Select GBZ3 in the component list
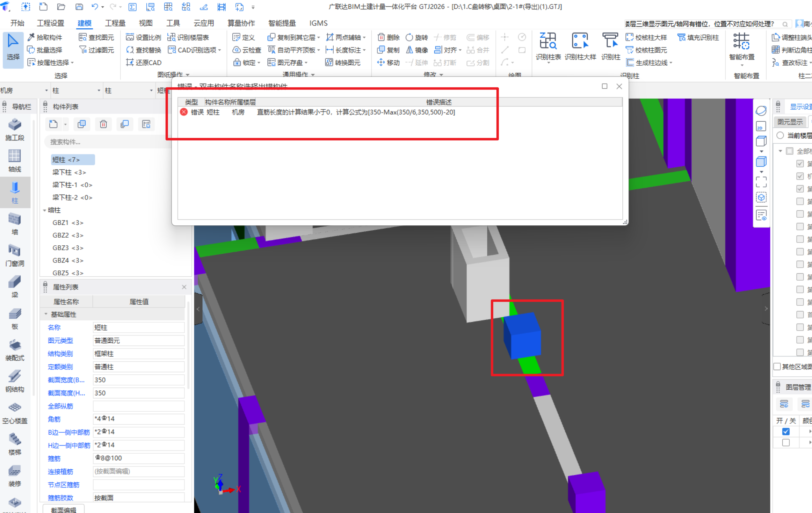 [x=67, y=248]
